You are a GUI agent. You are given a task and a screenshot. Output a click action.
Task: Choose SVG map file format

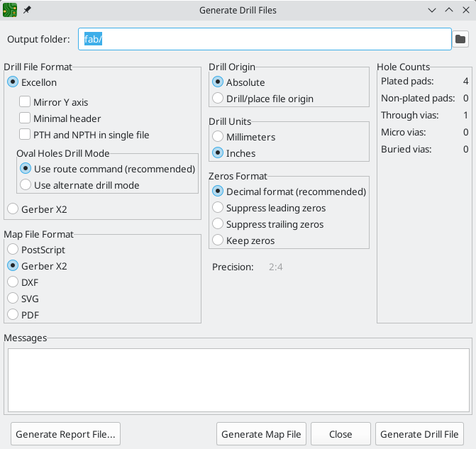point(23,299)
